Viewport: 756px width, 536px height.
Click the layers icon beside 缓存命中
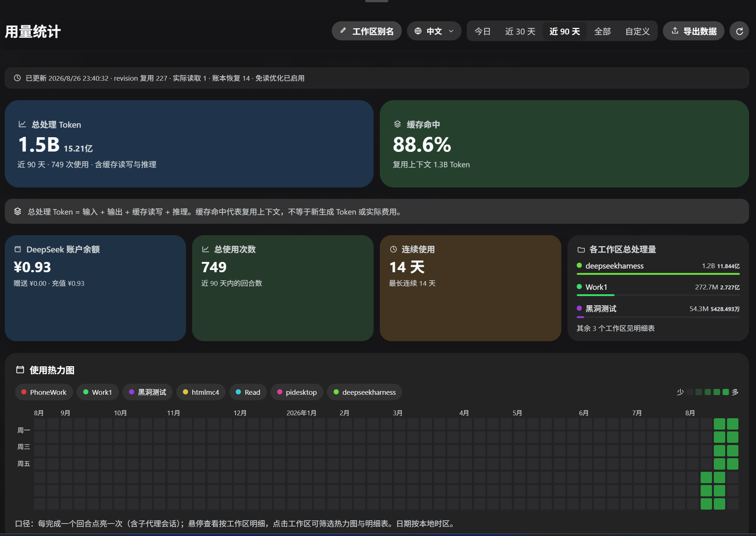pos(397,124)
